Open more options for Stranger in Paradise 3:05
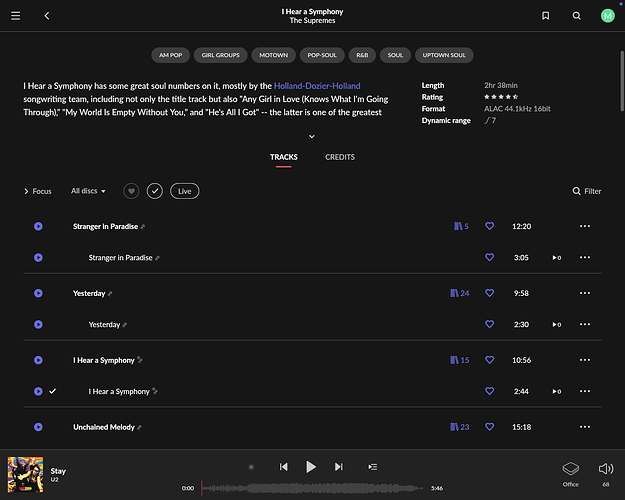Viewport: 625px width, 500px height. [585, 257]
